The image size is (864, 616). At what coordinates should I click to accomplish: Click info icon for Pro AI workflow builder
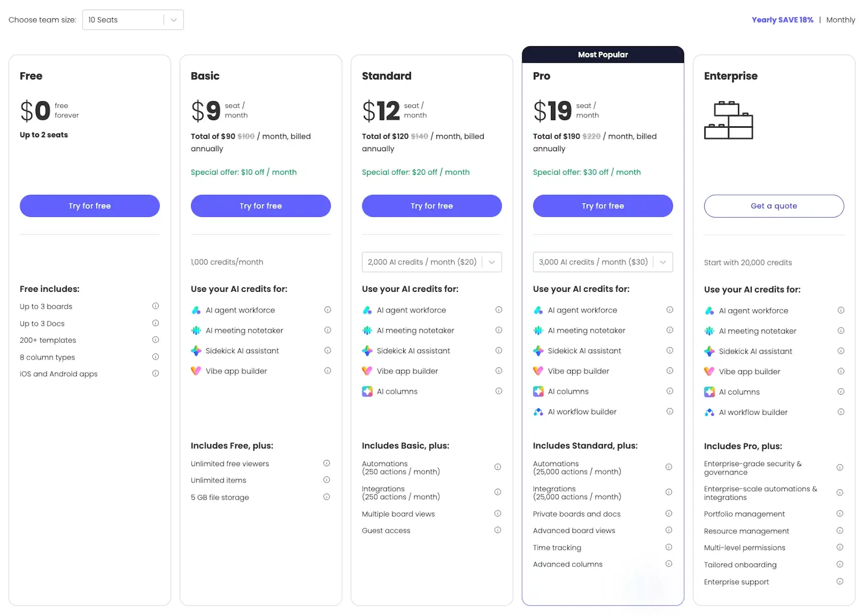(670, 411)
